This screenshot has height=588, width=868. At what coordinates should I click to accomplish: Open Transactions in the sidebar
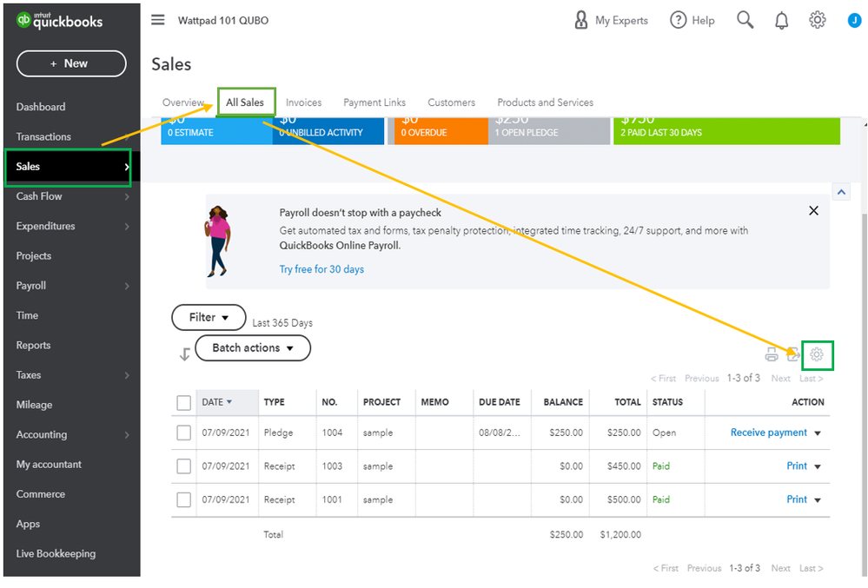[x=43, y=136]
